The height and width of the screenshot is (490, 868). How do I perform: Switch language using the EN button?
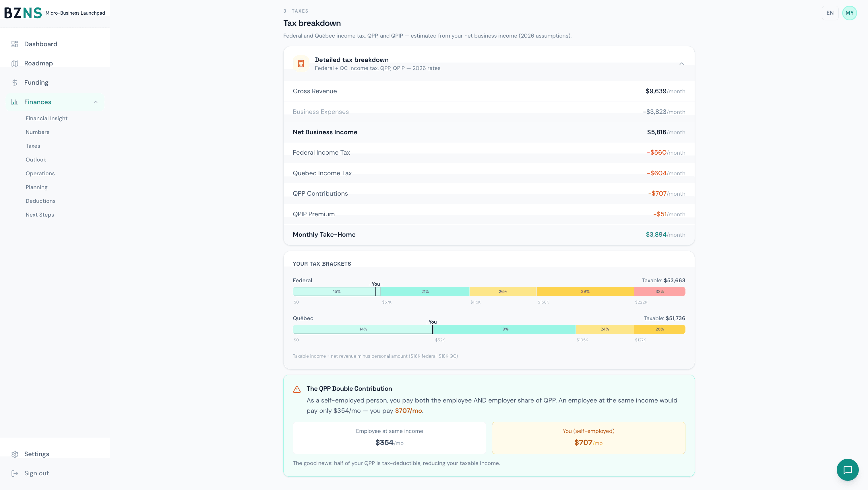830,13
